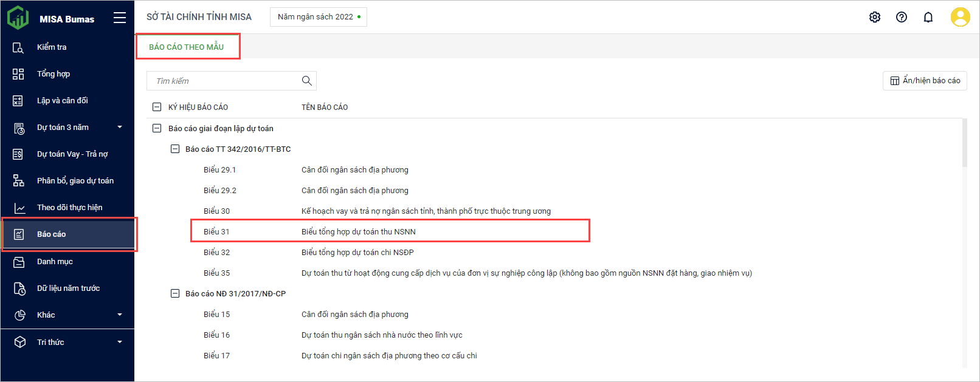Click the Kiểm tra sidebar icon
980x382 pixels.
[x=18, y=47]
